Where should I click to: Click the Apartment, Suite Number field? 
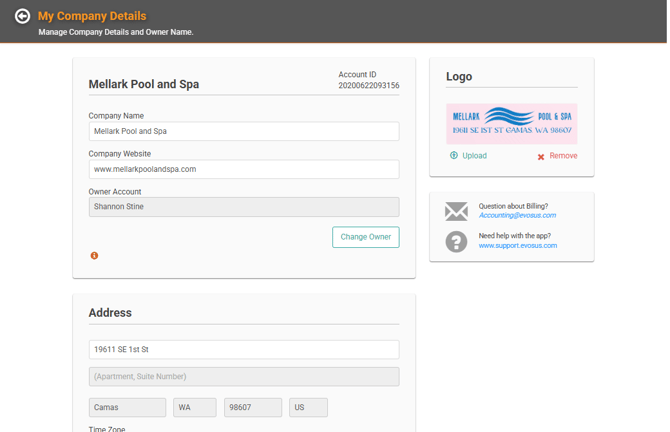244,376
